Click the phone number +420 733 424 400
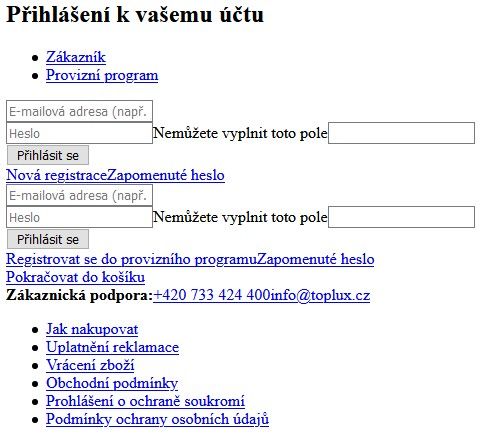The image size is (493, 434). point(211,295)
